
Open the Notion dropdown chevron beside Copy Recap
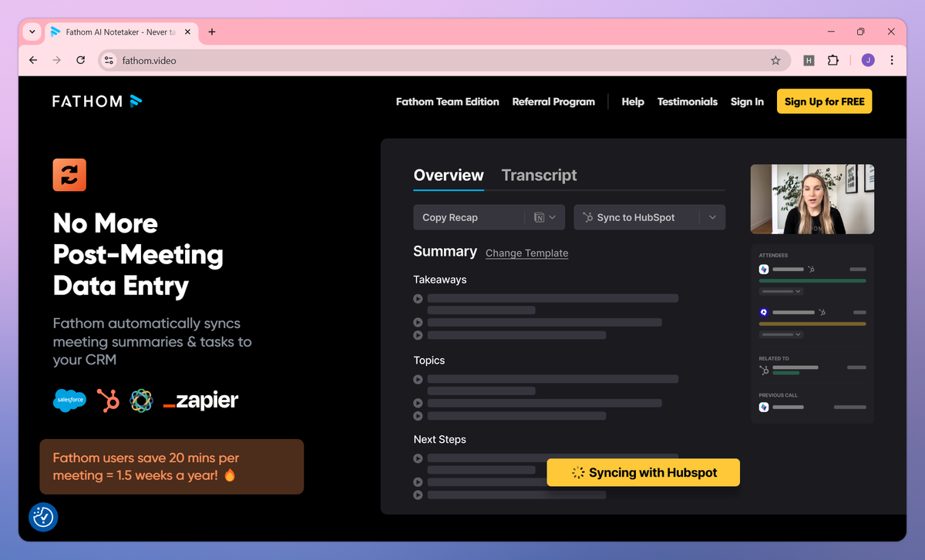553,218
